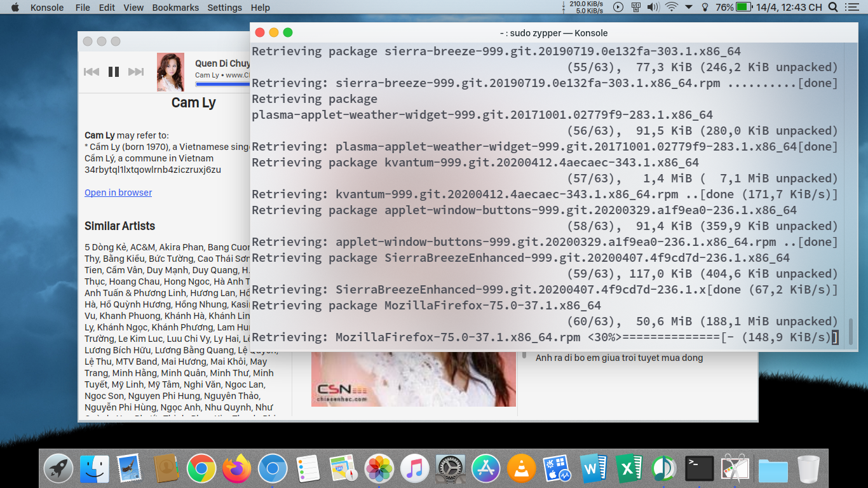Open the scissors and ruler icon in dock
868x488 pixels.
(x=736, y=469)
